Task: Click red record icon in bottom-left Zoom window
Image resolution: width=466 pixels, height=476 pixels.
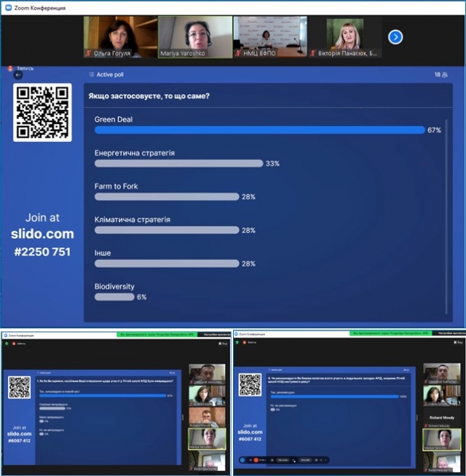Action: (14, 344)
